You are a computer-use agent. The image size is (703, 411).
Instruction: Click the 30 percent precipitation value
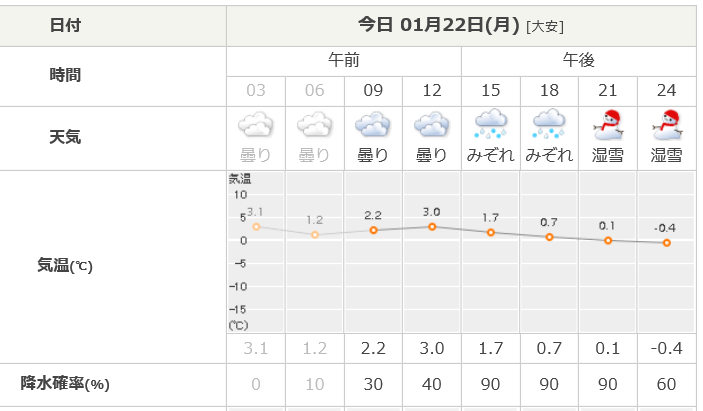373,385
